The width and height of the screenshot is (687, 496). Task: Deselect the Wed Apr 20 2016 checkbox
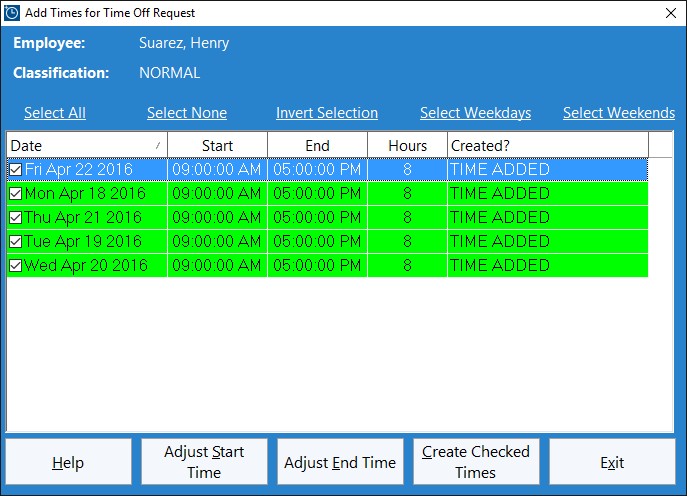(x=16, y=266)
